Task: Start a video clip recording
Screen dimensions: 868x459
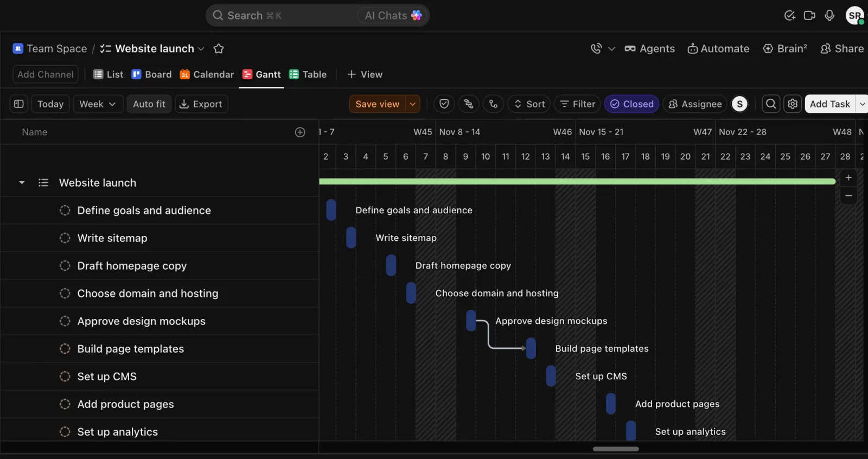Action: tap(809, 16)
